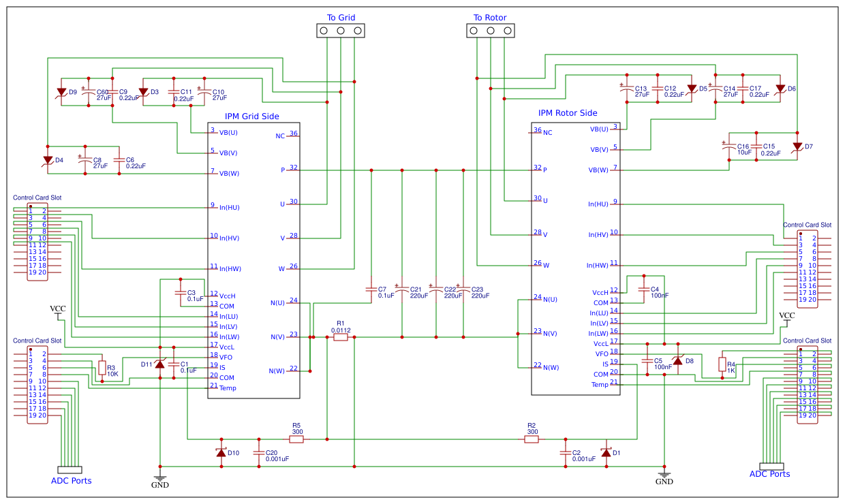Select the R1 0.0112 resistor symbol

pyautogui.click(x=342, y=336)
